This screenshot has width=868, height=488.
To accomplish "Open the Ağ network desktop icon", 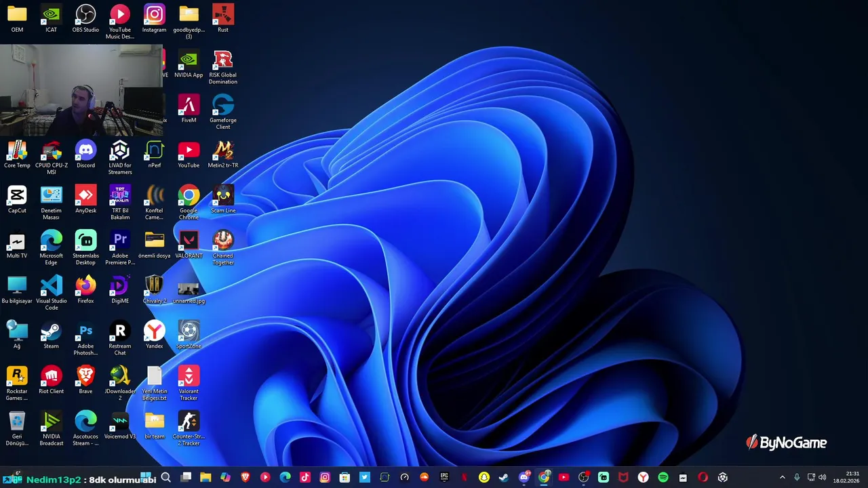I will pos(17,335).
